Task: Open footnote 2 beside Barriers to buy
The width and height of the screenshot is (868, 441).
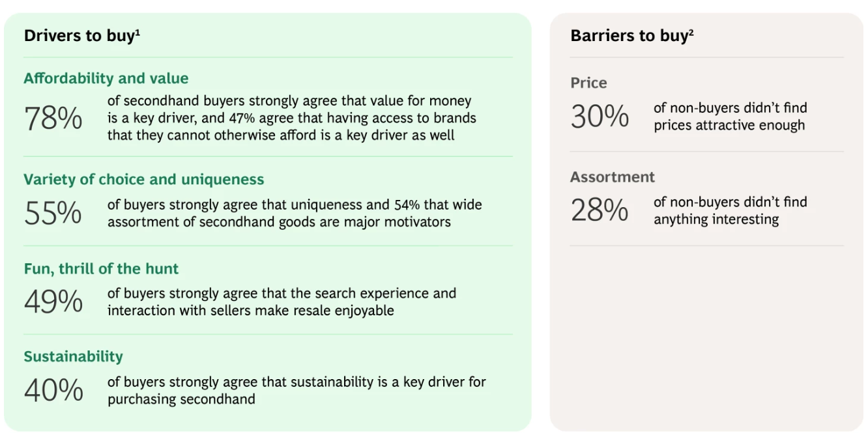Action: coord(691,31)
